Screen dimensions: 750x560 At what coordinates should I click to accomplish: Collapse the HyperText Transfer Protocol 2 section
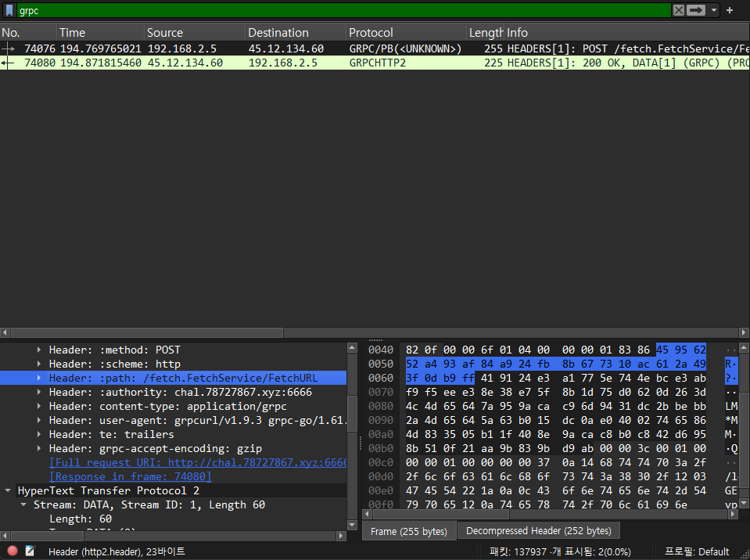8,490
